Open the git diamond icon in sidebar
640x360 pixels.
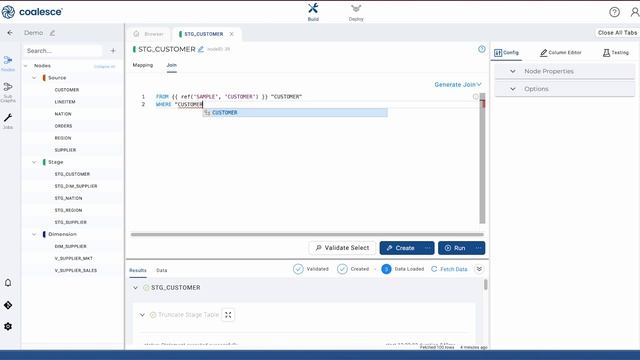pyautogui.click(x=8, y=305)
